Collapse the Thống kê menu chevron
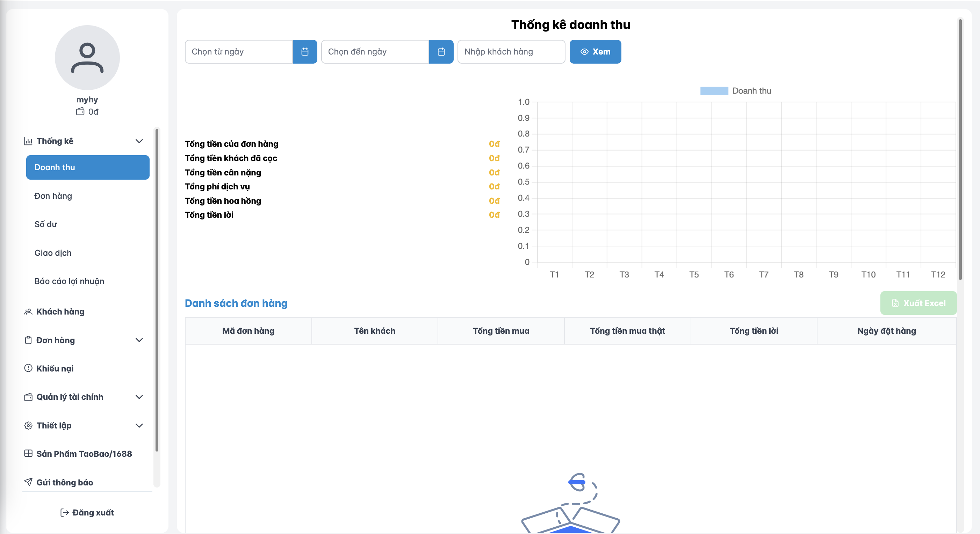 point(139,141)
